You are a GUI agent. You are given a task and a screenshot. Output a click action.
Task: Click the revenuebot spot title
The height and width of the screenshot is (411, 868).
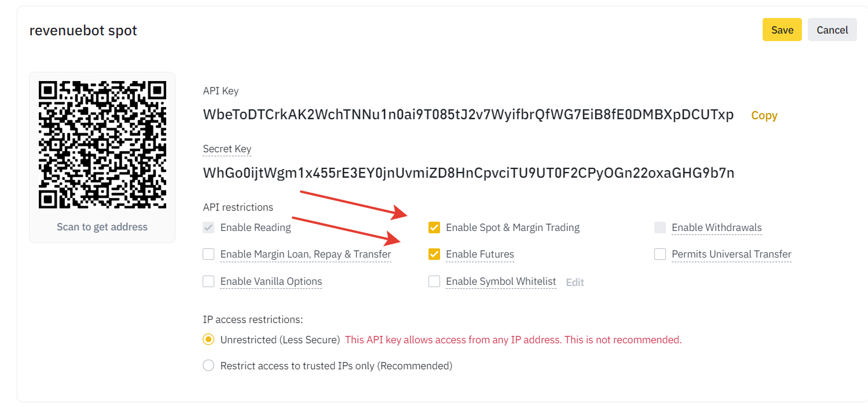(83, 31)
